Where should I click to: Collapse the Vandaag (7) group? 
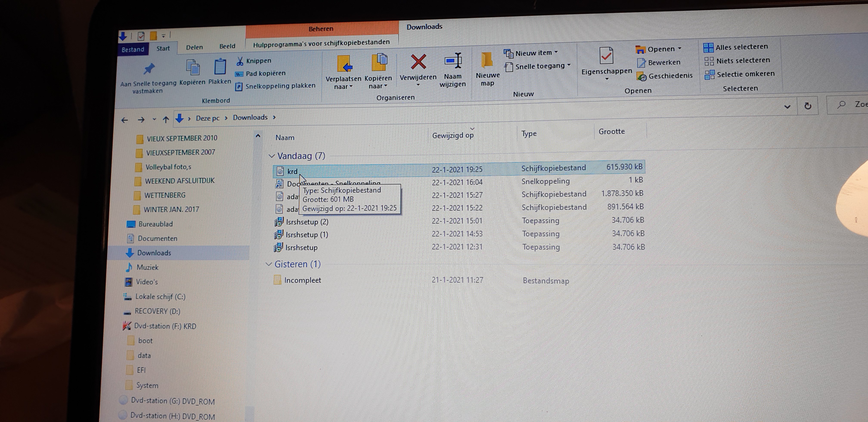pyautogui.click(x=272, y=156)
